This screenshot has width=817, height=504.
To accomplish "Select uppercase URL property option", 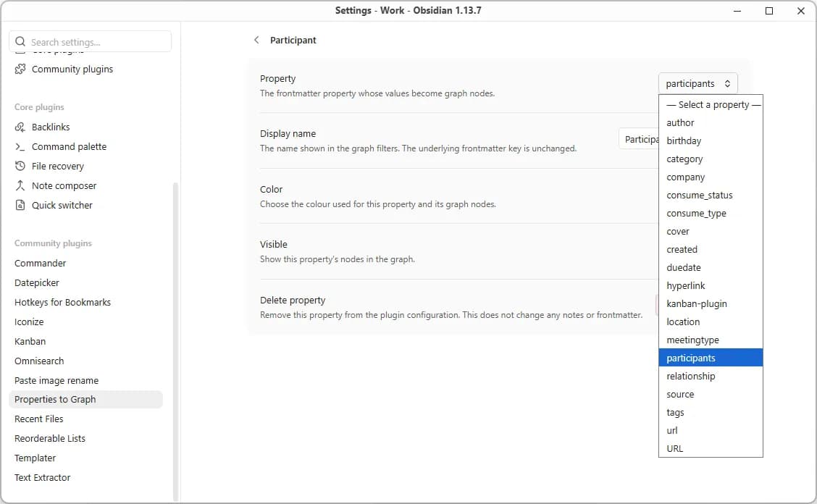I will (711, 449).
